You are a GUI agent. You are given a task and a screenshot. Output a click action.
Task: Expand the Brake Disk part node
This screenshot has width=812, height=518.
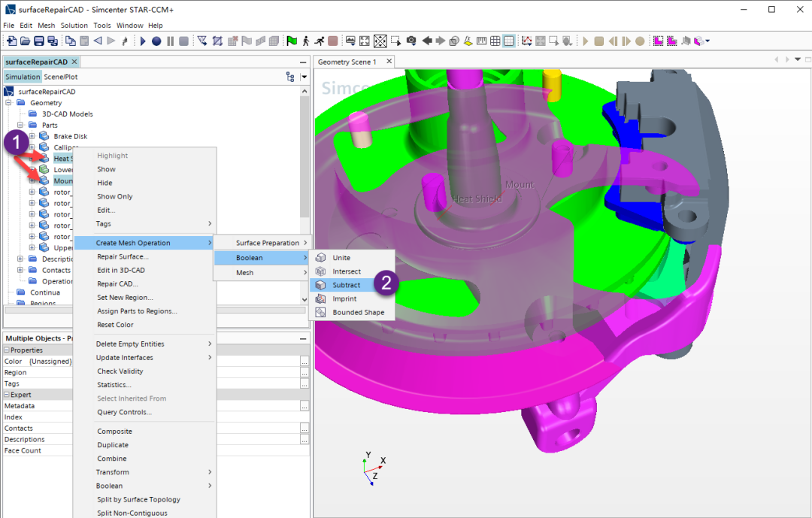pyautogui.click(x=32, y=136)
